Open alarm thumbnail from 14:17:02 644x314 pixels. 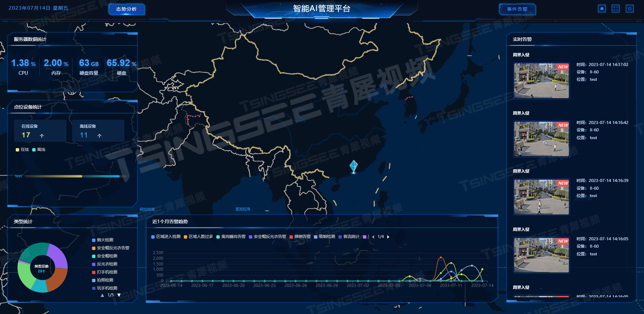click(541, 81)
